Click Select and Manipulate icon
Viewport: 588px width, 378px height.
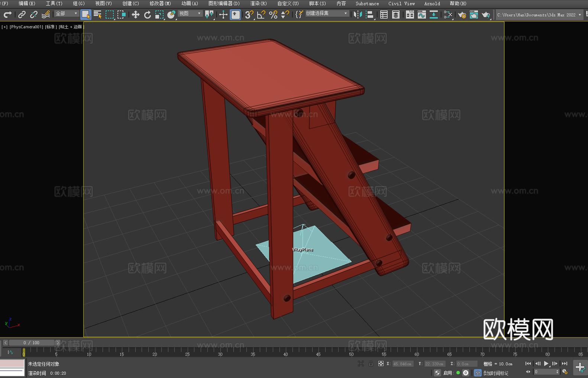click(x=223, y=14)
